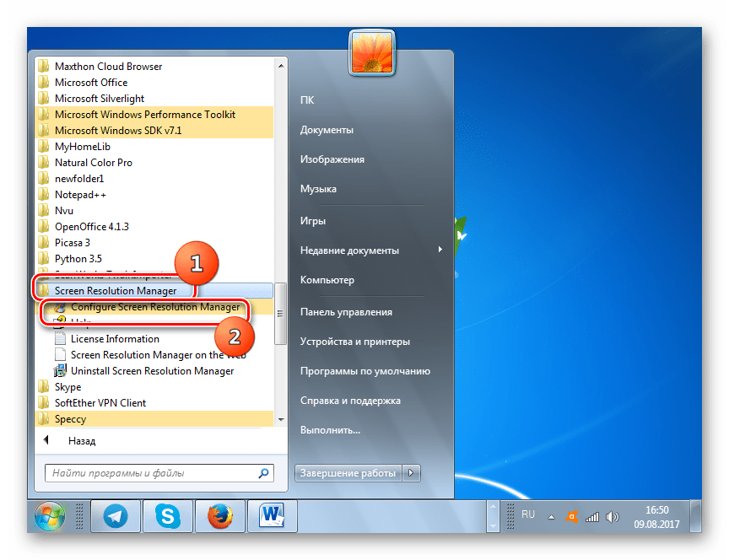The height and width of the screenshot is (560, 729).
Task: Open the Avast antivirus tray icon
Action: [571, 517]
